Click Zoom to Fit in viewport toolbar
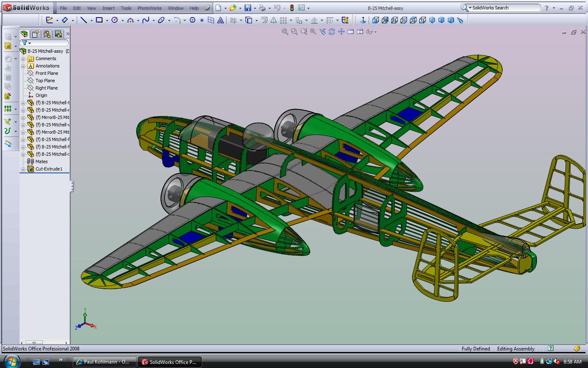The width and height of the screenshot is (588, 368). 285,31
